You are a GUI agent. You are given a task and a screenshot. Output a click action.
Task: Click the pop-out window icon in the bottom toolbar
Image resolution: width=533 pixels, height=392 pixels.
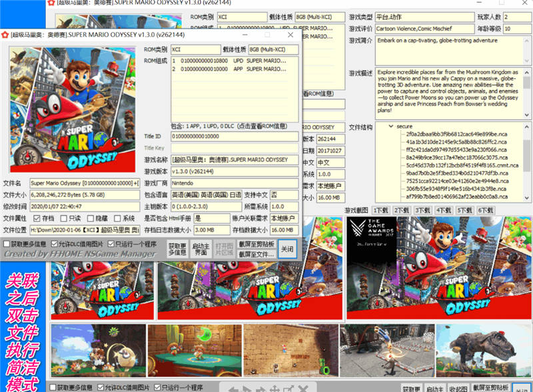288,389
